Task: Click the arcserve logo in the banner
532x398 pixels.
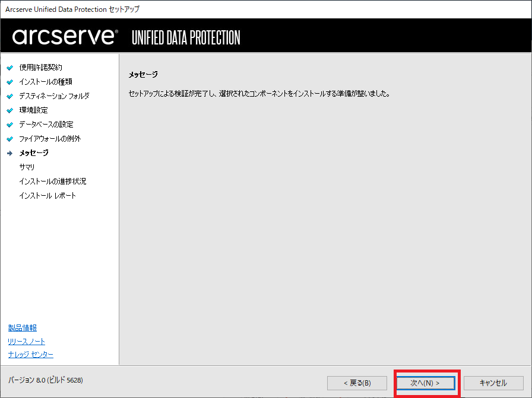Action: [x=65, y=37]
